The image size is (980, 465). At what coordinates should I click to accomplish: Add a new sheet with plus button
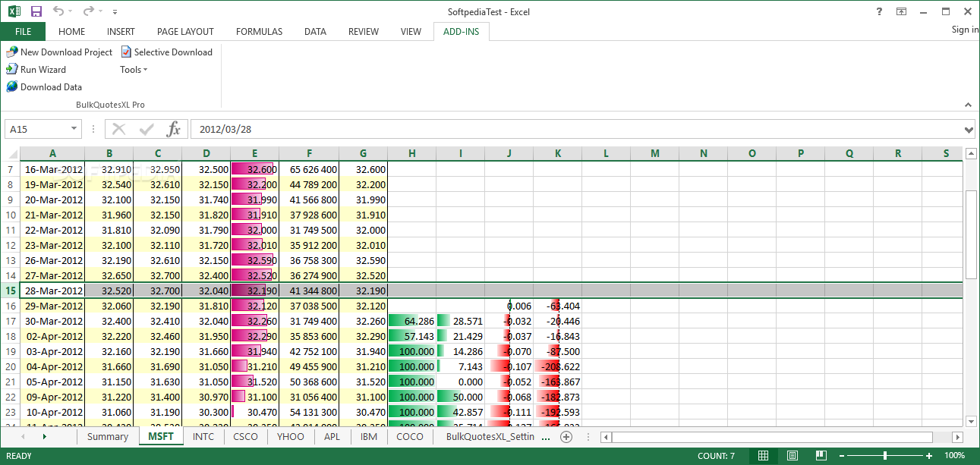pyautogui.click(x=566, y=437)
